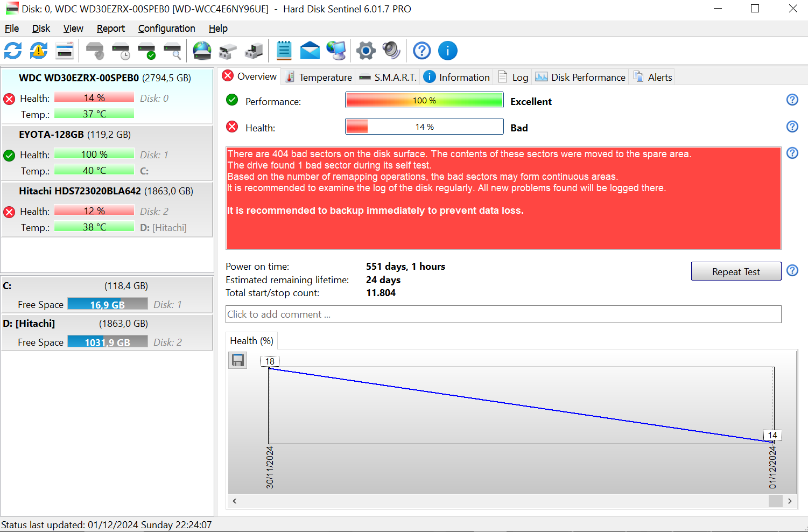808x532 pixels.
Task: Click the blue Refresh arrows toolbar icon
Action: point(13,51)
